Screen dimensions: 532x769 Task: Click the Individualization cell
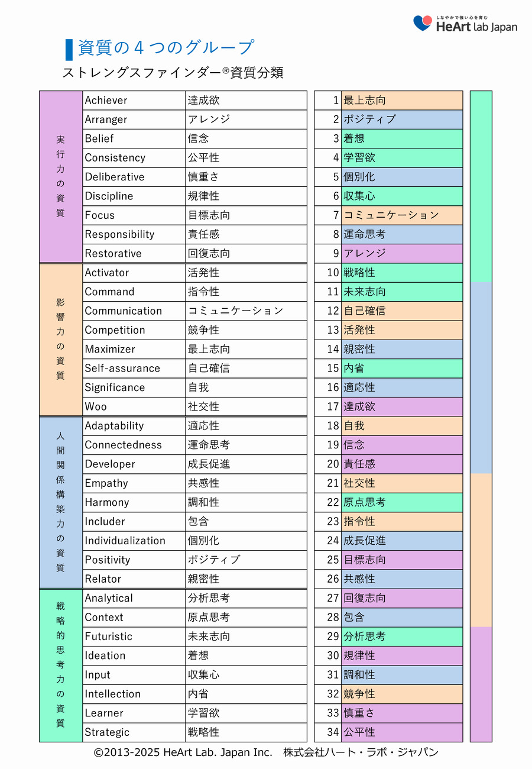(134, 541)
